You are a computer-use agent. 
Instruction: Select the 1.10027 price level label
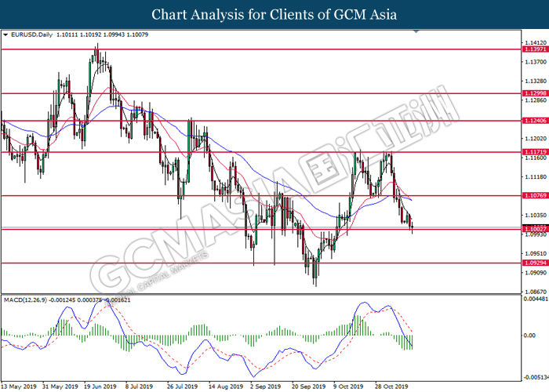point(536,229)
